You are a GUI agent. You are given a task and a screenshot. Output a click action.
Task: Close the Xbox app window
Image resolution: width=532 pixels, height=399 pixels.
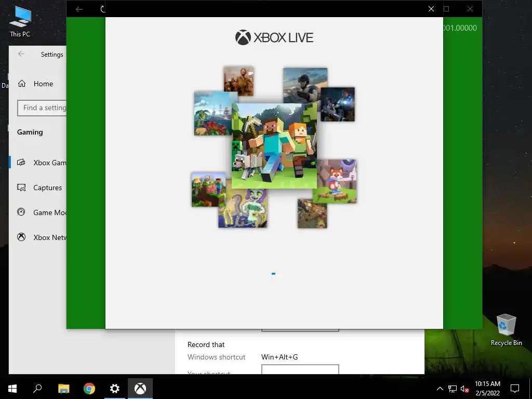click(x=470, y=9)
